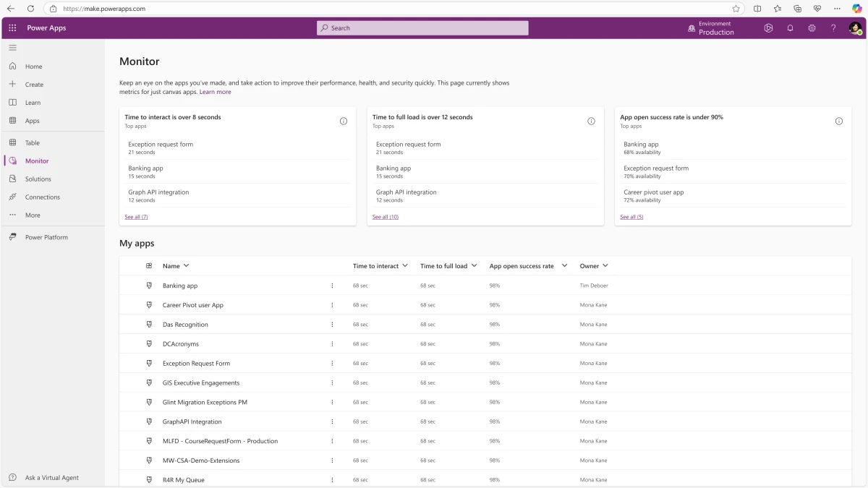Select the Create plus icon in sidebar

12,84
